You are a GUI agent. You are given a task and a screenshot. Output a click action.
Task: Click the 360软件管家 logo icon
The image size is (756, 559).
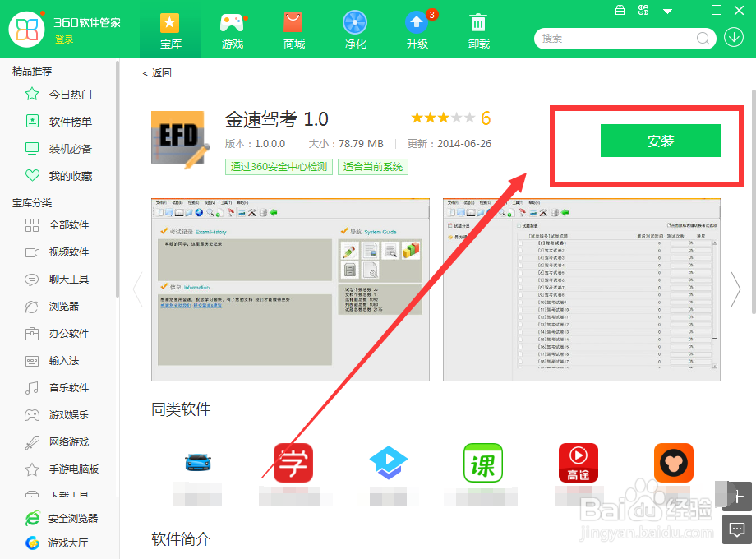point(26,30)
